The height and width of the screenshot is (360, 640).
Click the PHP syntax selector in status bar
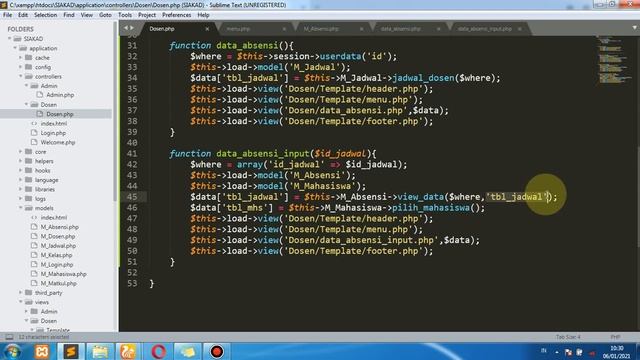tap(615, 337)
